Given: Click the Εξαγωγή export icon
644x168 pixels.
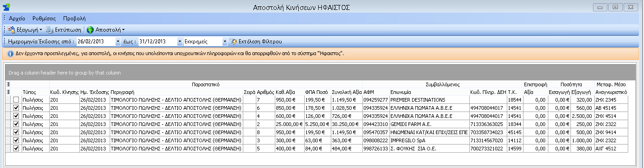Looking at the screenshot, I should [x=11, y=30].
